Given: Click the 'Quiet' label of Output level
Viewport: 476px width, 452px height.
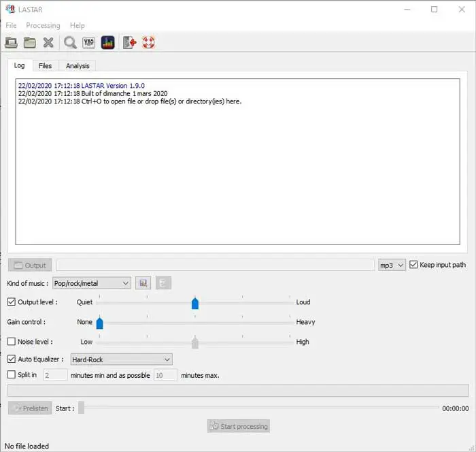Looking at the screenshot, I should 84,302.
